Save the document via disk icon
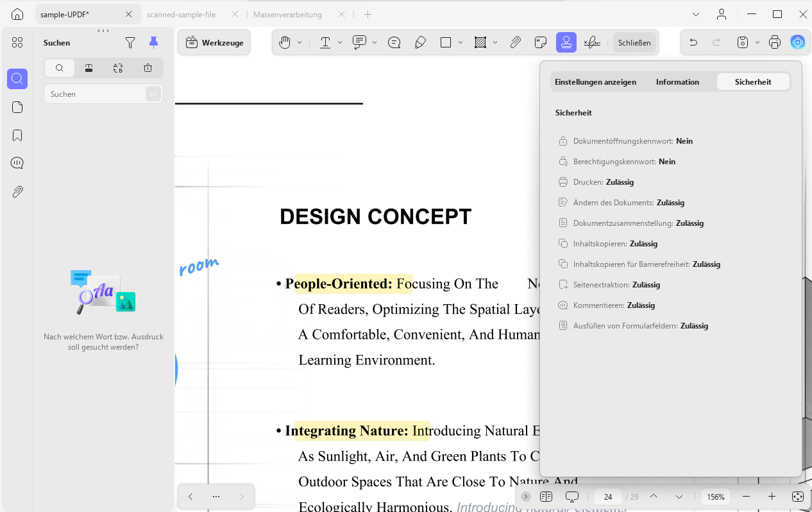This screenshot has height=512, width=812. [743, 42]
